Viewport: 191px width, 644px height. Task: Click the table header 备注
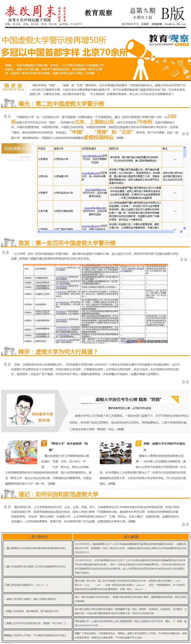(165, 149)
